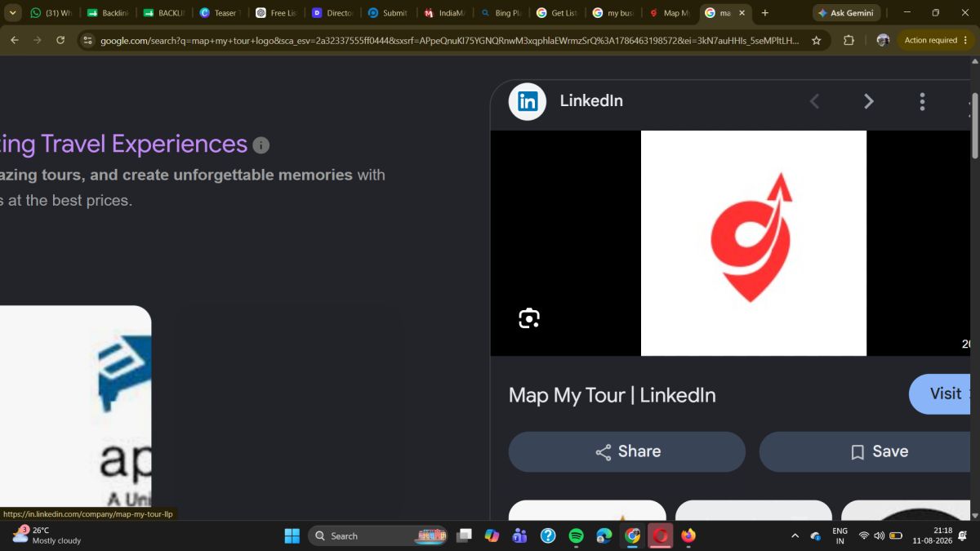Open the ENG IN language switcher

point(840,535)
